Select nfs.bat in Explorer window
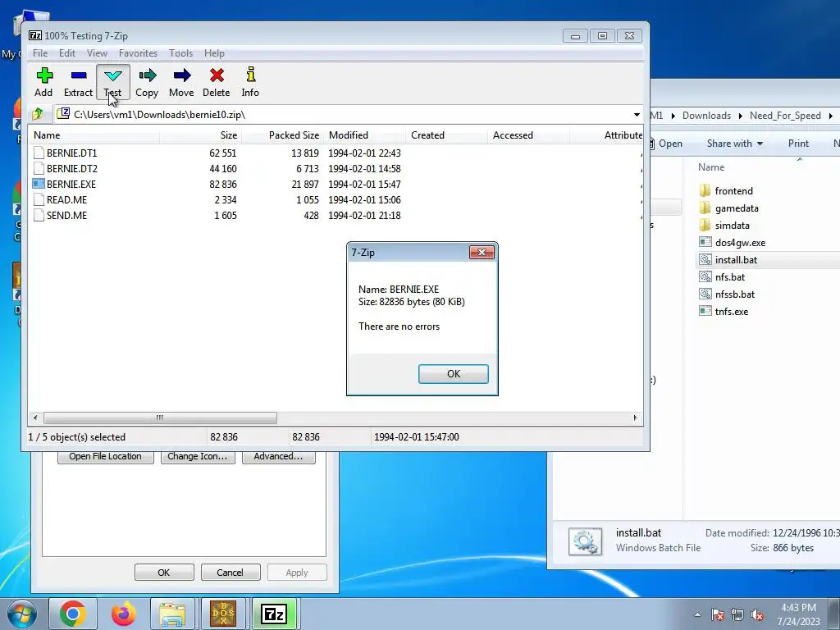 click(x=722, y=277)
